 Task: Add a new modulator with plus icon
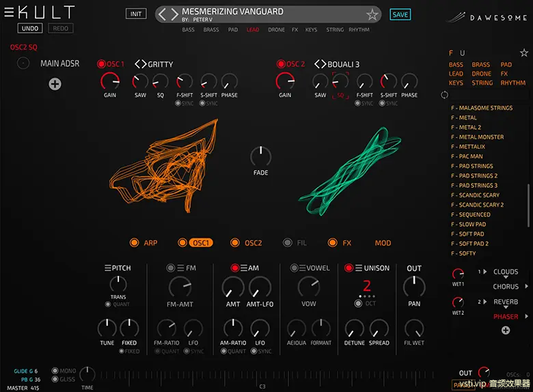tap(55, 84)
